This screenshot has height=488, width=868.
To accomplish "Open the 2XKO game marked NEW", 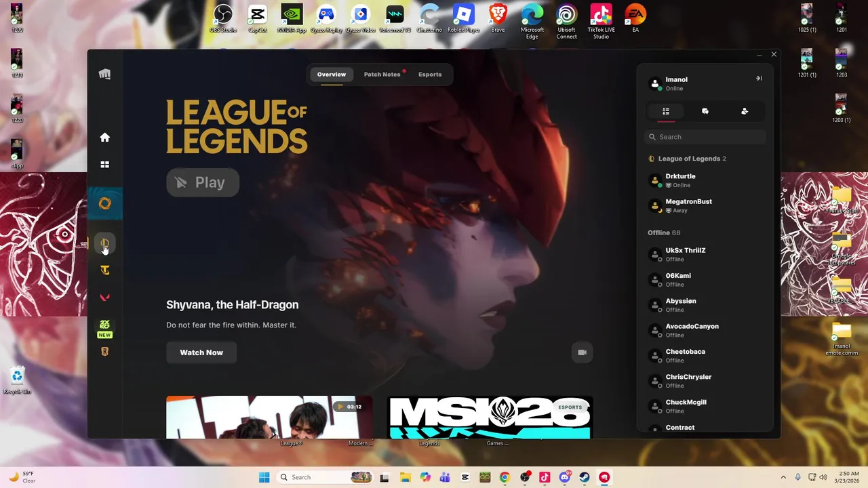I will click(104, 328).
